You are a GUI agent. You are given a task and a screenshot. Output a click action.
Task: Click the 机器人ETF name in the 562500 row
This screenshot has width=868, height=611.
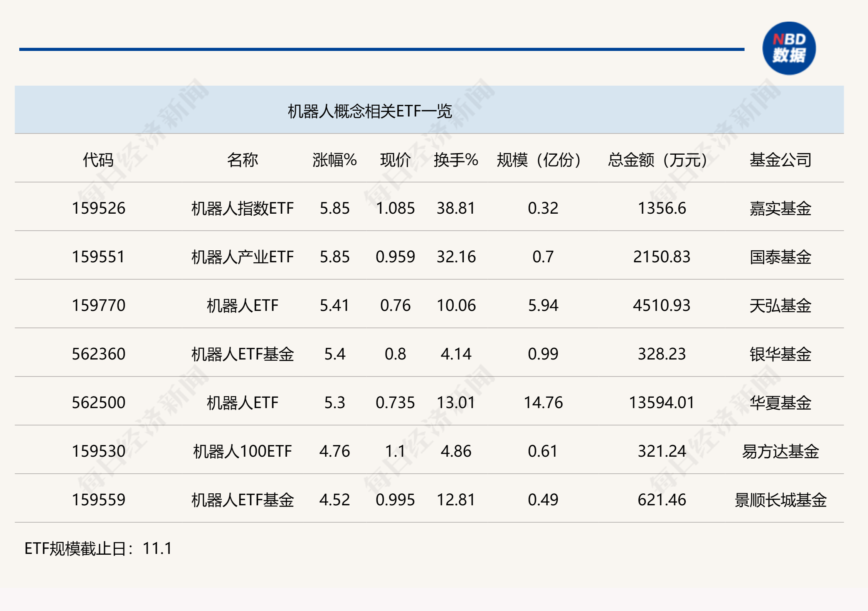tap(242, 403)
